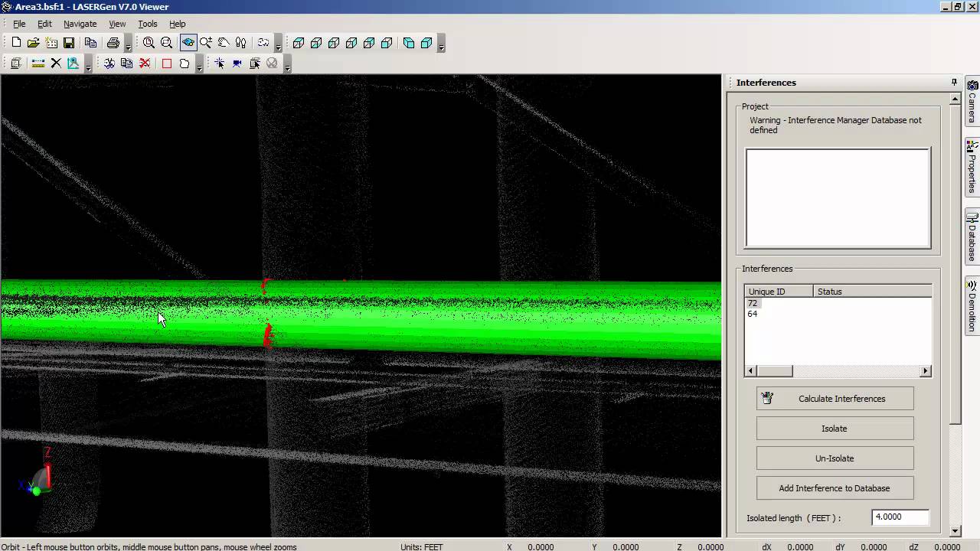Select the polygon fence tool
This screenshot has width=980, height=551.
[x=185, y=64]
